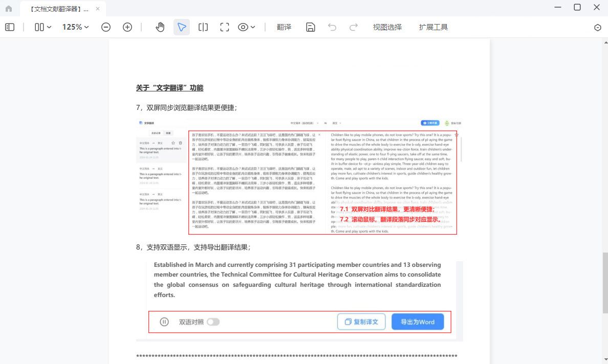The image size is (608, 364).
Task: Click the 翻译 toolbar button
Action: click(x=284, y=27)
